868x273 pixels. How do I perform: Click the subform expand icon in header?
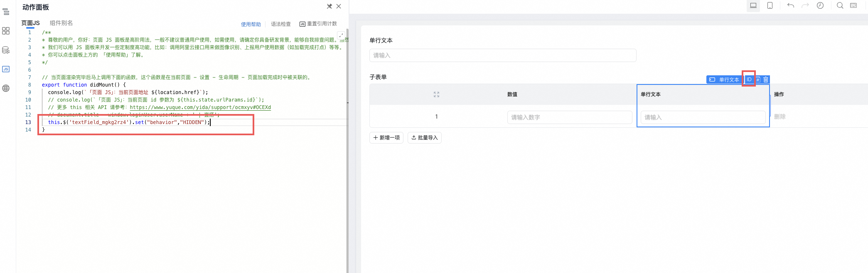(436, 94)
